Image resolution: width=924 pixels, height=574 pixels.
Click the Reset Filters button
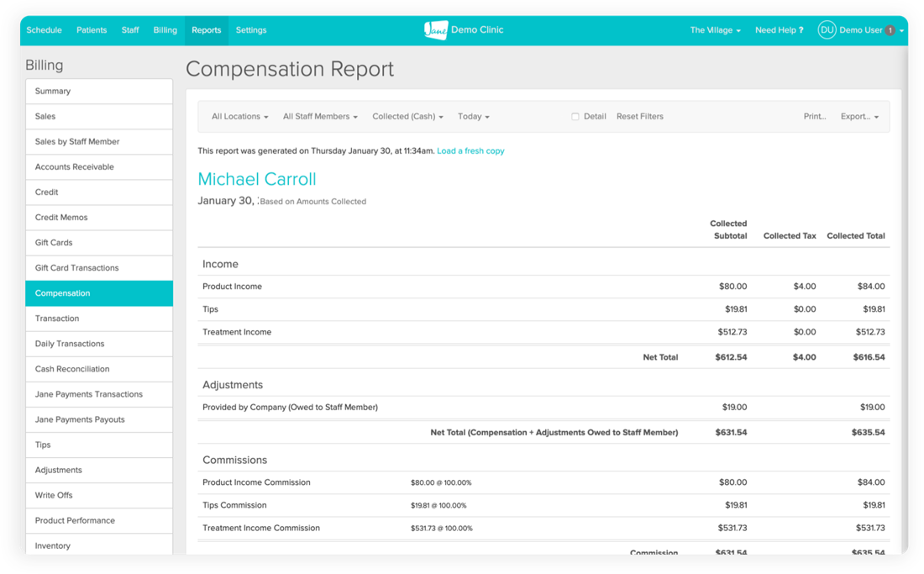[x=639, y=117]
